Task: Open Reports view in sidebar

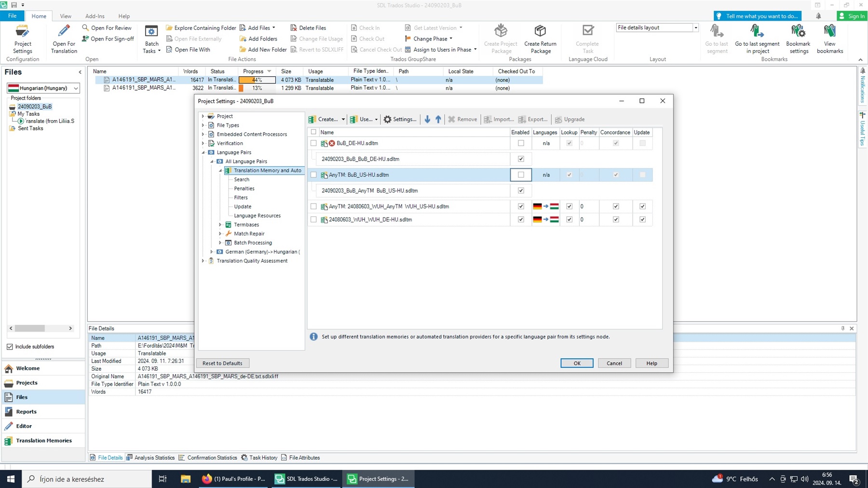Action: coord(43,412)
